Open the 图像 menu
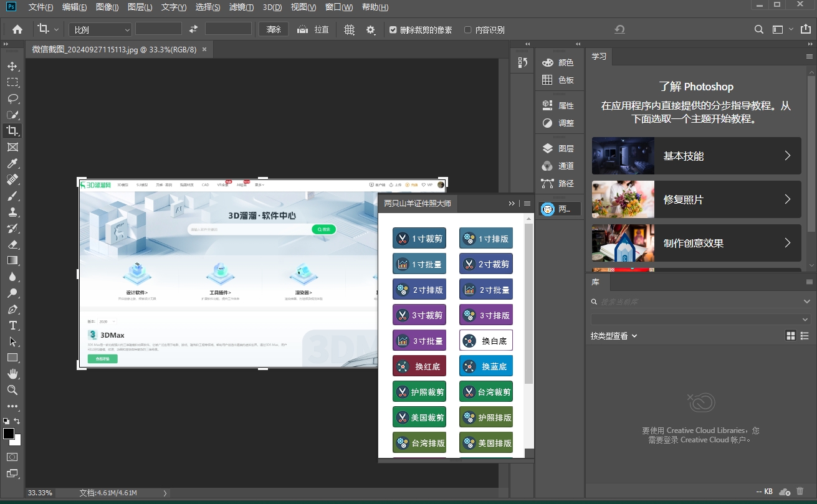The width and height of the screenshot is (817, 504). tap(107, 7)
